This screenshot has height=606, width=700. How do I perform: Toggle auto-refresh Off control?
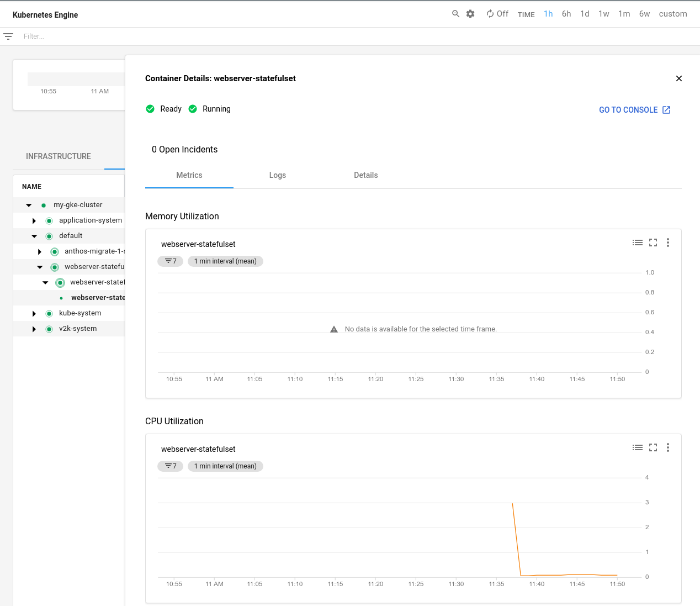(497, 14)
